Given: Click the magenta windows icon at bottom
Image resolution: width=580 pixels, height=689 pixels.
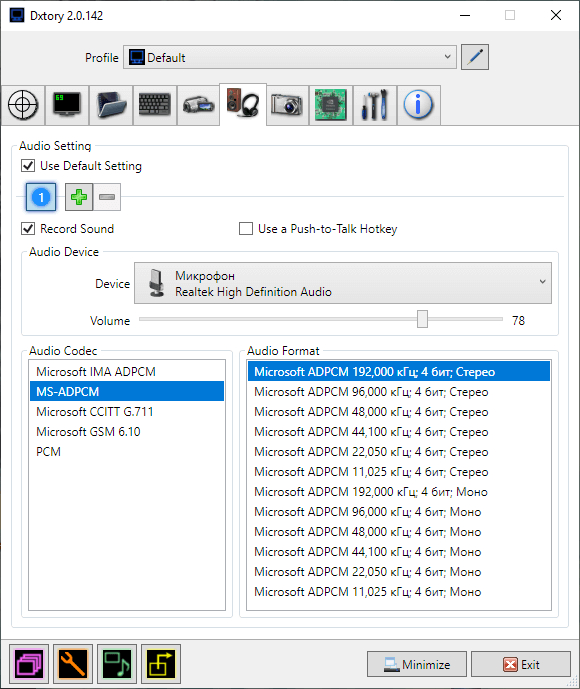Looking at the screenshot, I should [29, 664].
